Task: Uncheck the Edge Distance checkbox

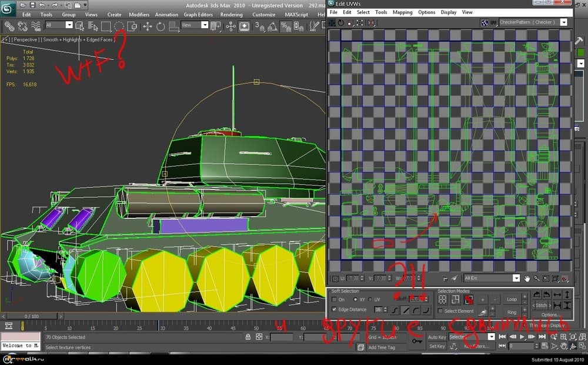Action: [335, 309]
